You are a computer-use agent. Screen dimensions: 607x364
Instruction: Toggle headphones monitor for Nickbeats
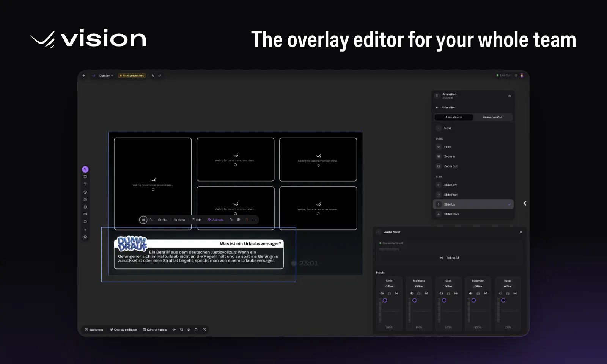tap(419, 293)
